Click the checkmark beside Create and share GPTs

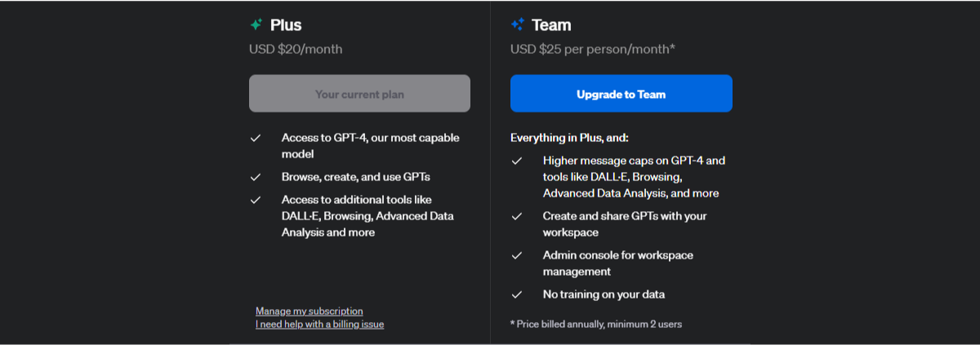pos(517,216)
